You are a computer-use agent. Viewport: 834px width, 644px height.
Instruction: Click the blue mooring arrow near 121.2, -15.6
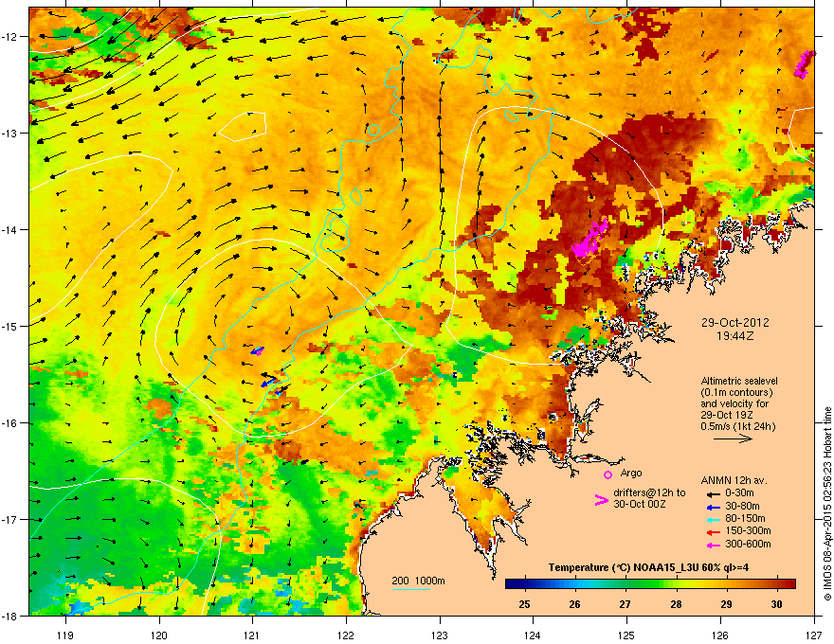[x=268, y=383]
